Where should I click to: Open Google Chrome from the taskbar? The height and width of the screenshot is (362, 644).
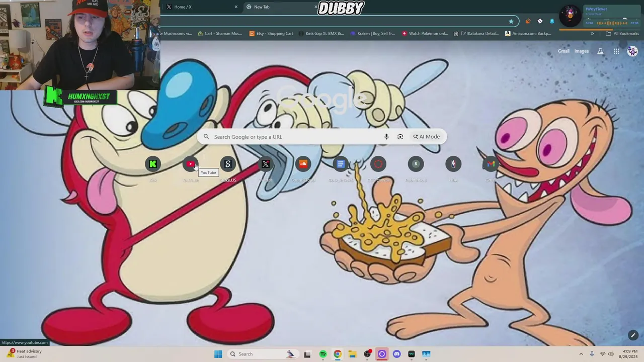tap(338, 354)
